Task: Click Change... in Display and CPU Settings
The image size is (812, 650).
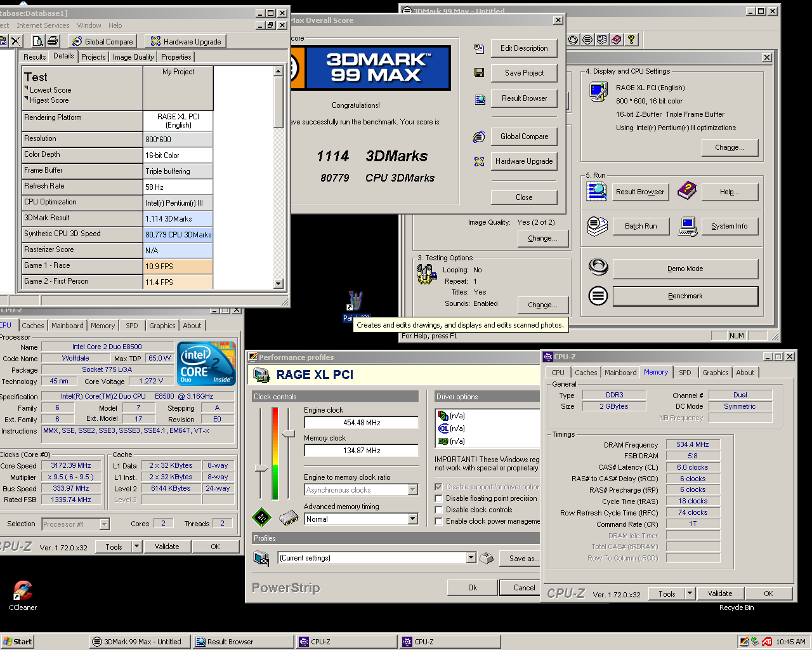Action: 730,147
